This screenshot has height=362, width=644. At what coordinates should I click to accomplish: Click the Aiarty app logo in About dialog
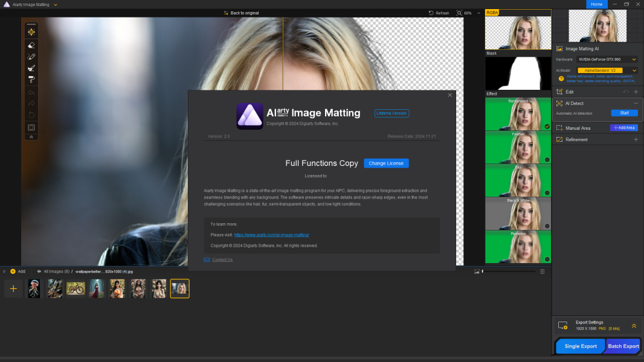tap(250, 116)
